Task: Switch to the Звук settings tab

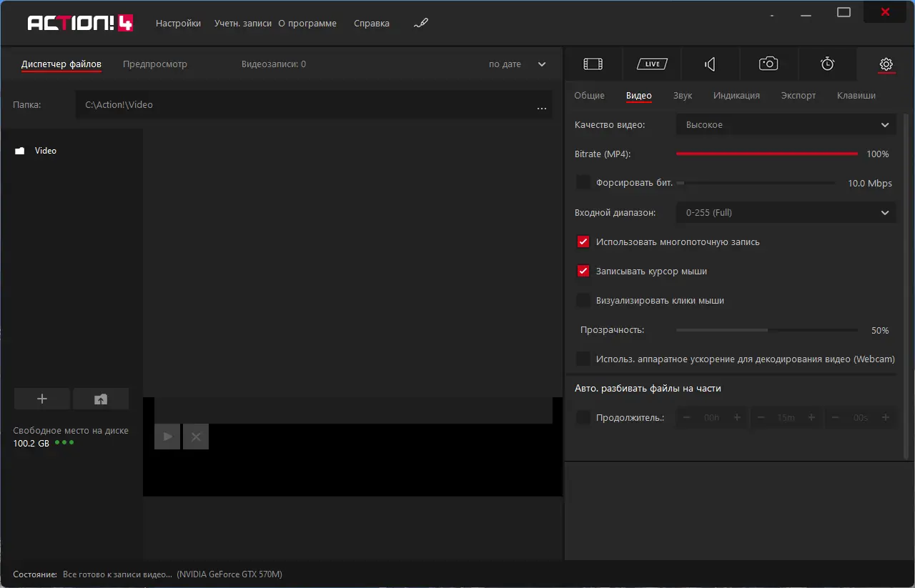Action: [682, 96]
